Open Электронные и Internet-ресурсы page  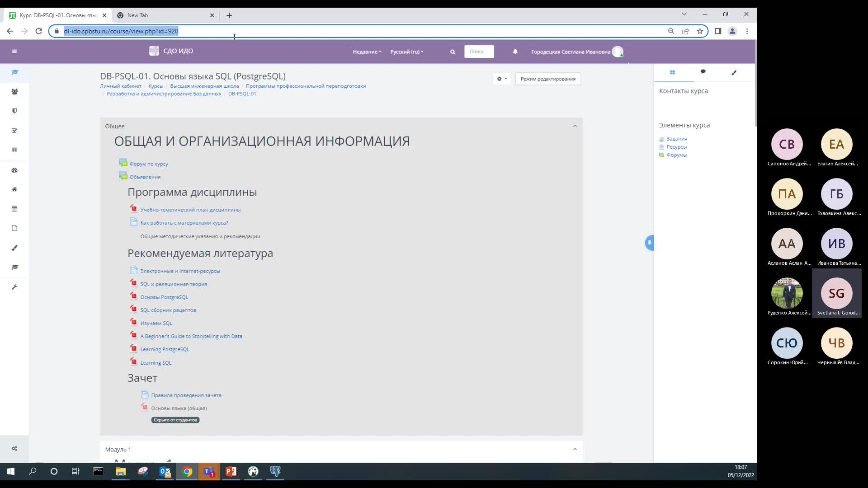tap(180, 271)
